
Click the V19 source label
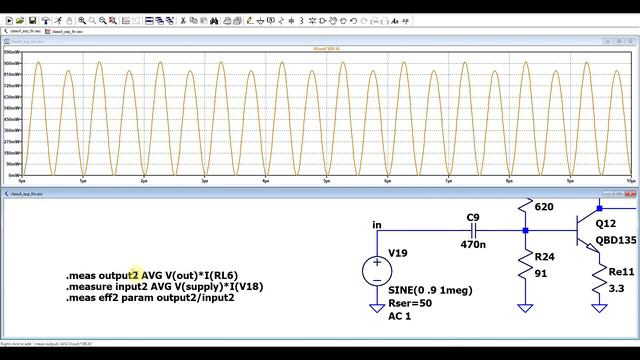tap(398, 253)
